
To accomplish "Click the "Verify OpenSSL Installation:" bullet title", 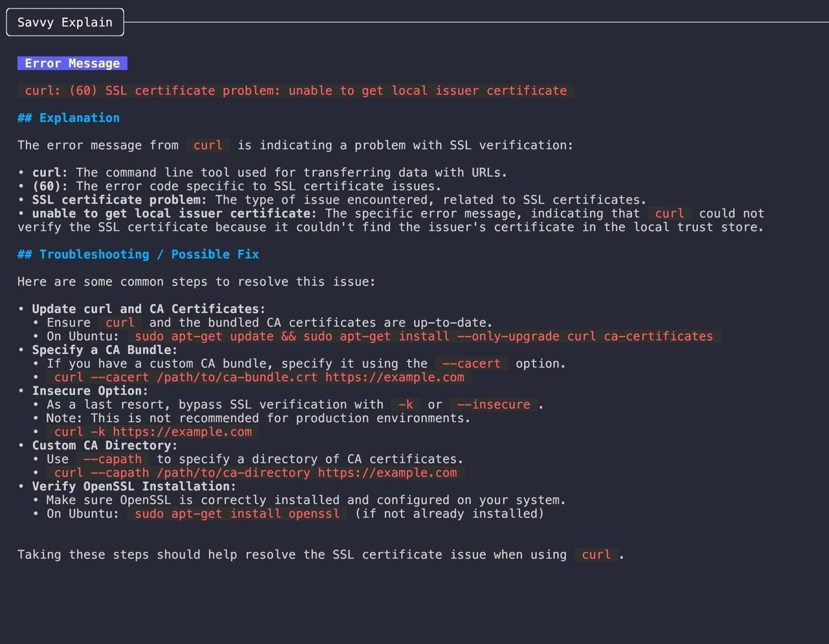I will pos(134,486).
